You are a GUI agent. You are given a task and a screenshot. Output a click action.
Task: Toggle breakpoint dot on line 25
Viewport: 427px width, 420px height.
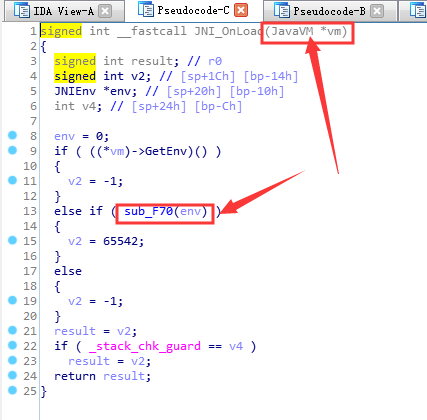(13, 390)
